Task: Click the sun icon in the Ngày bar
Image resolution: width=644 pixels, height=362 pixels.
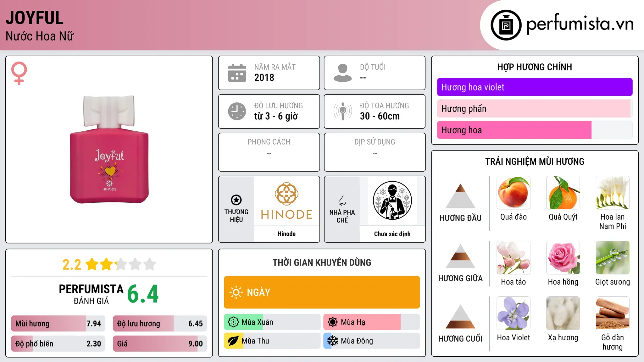Action: click(x=236, y=292)
